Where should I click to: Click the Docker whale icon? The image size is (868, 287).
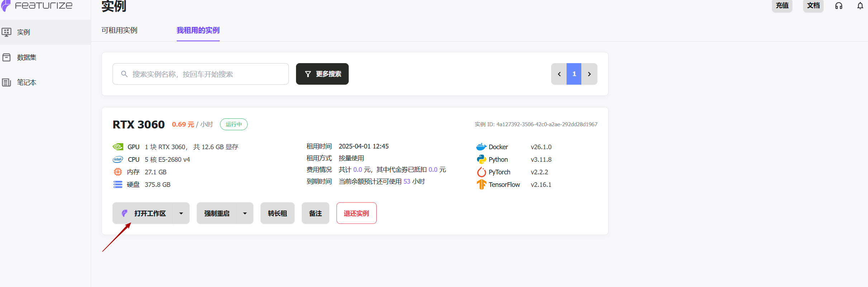tap(481, 147)
